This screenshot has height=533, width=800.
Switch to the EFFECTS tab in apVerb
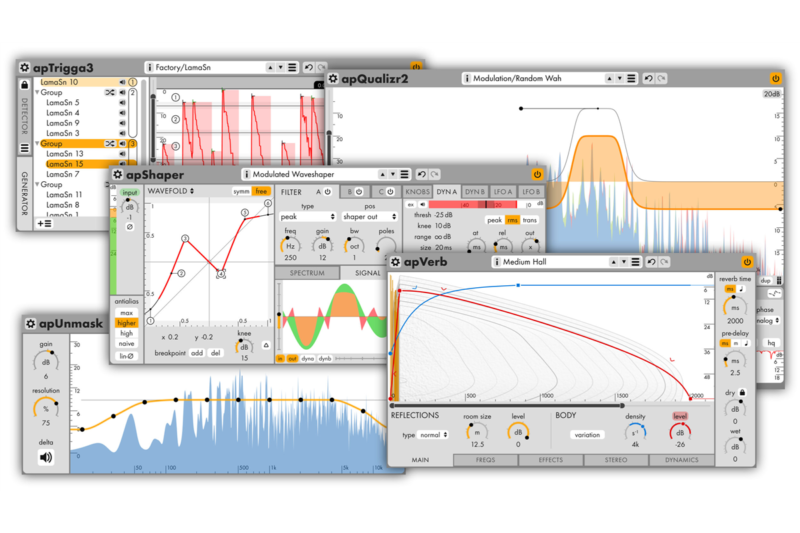pyautogui.click(x=550, y=461)
